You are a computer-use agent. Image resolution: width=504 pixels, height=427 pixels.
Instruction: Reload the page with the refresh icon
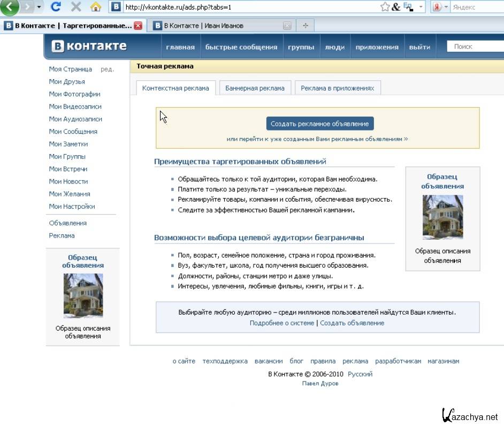[56, 7]
